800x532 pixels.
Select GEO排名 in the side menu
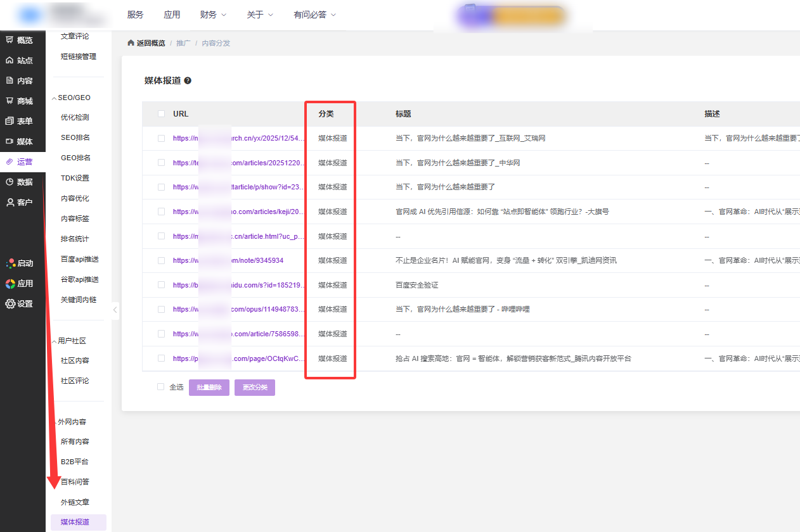point(75,158)
